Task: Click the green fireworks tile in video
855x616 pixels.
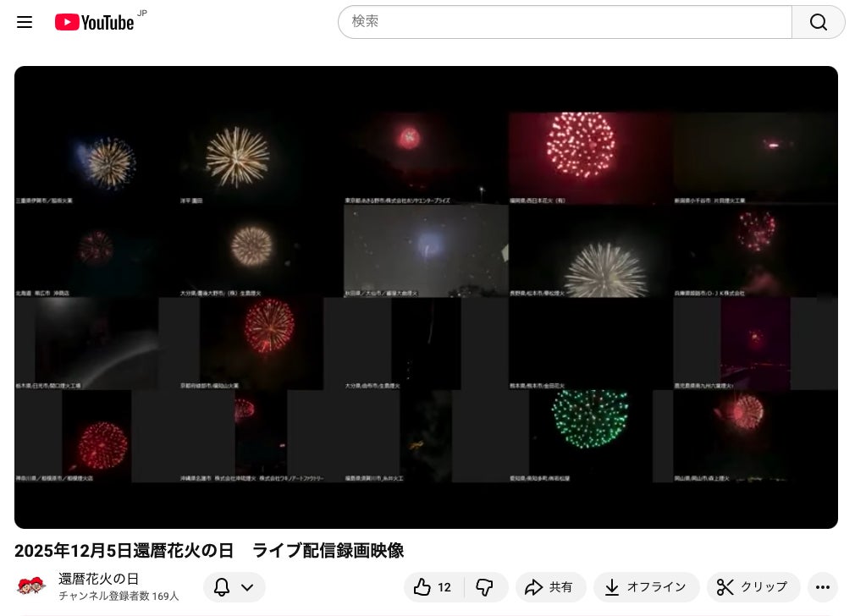Action: (588, 420)
